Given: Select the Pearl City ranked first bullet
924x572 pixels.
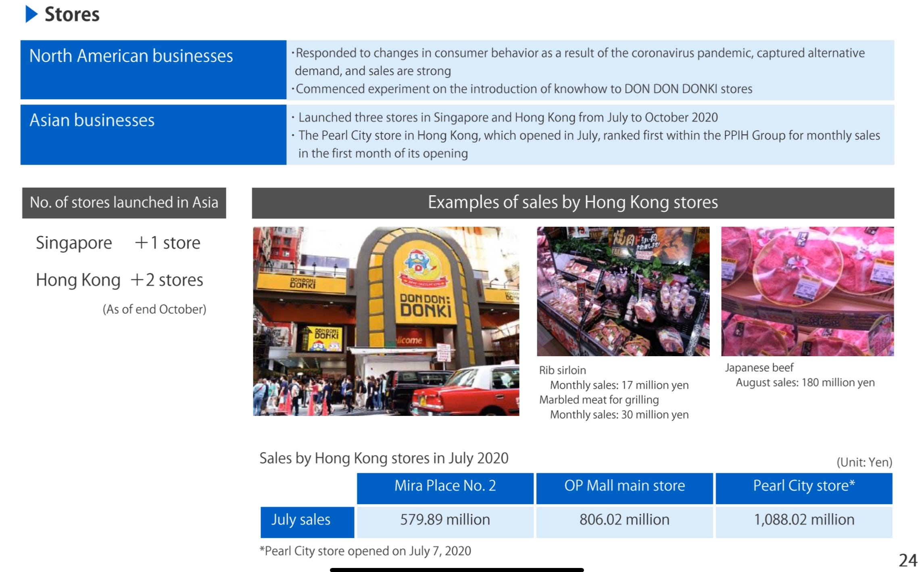Looking at the screenshot, I should (586, 144).
